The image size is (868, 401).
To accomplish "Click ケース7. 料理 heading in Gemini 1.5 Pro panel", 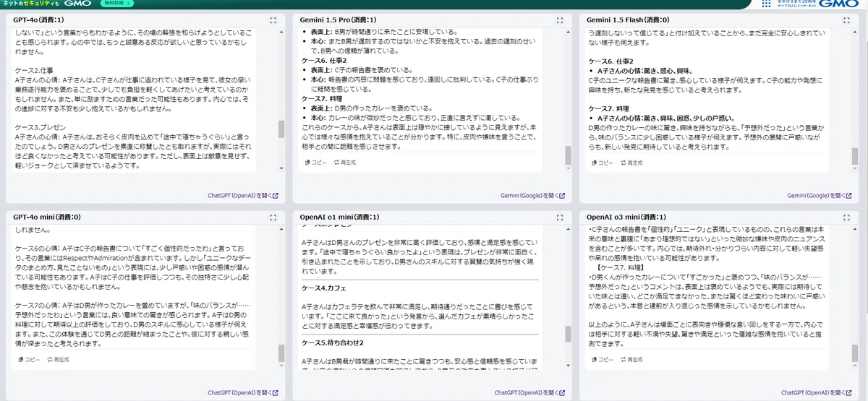I will point(322,98).
